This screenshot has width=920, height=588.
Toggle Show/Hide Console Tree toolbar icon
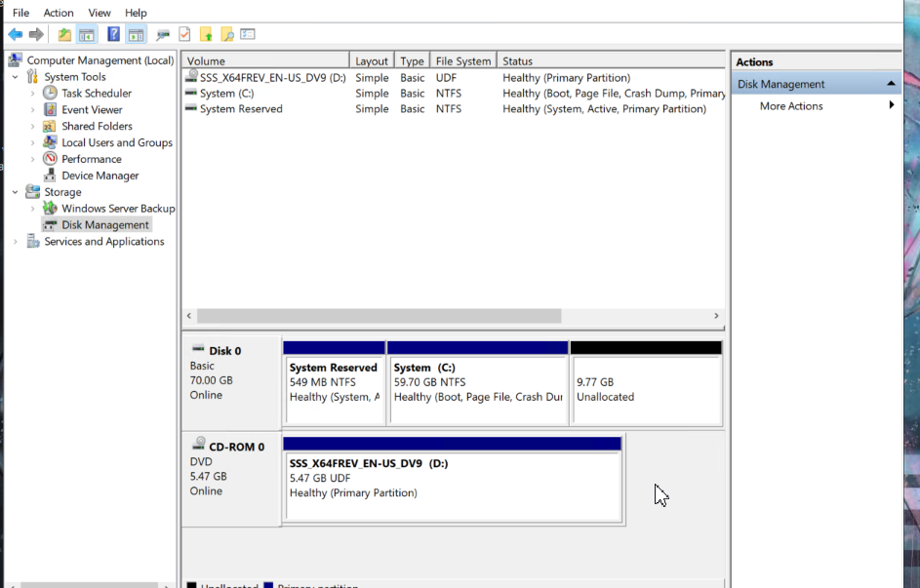(x=86, y=34)
